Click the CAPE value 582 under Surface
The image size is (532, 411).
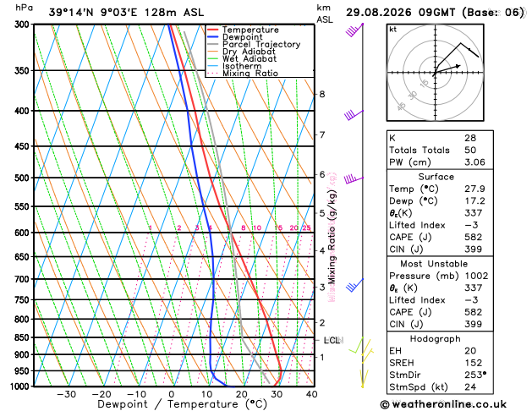point(474,237)
